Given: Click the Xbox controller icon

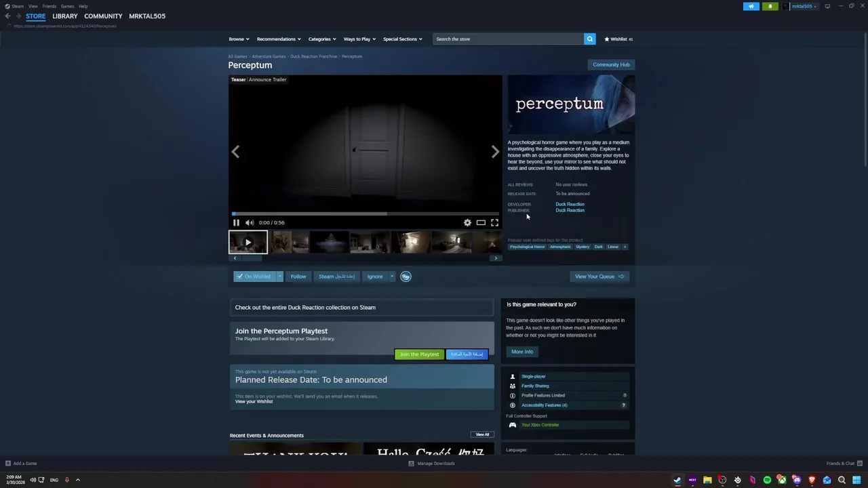Looking at the screenshot, I should [513, 425].
